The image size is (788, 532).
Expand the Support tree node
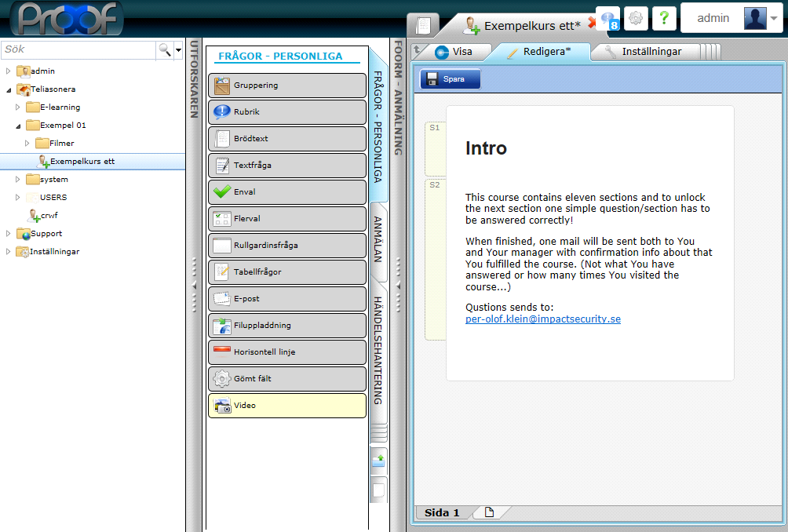(x=9, y=233)
